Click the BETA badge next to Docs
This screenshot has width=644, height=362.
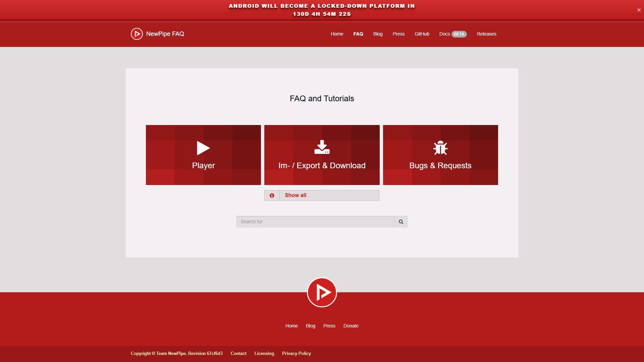[459, 34]
